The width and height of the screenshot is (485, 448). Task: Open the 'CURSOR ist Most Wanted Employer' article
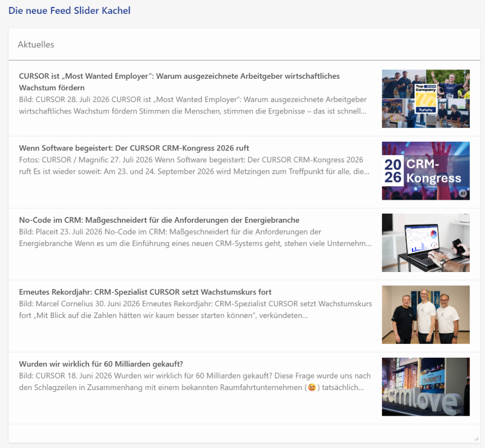tap(179, 82)
